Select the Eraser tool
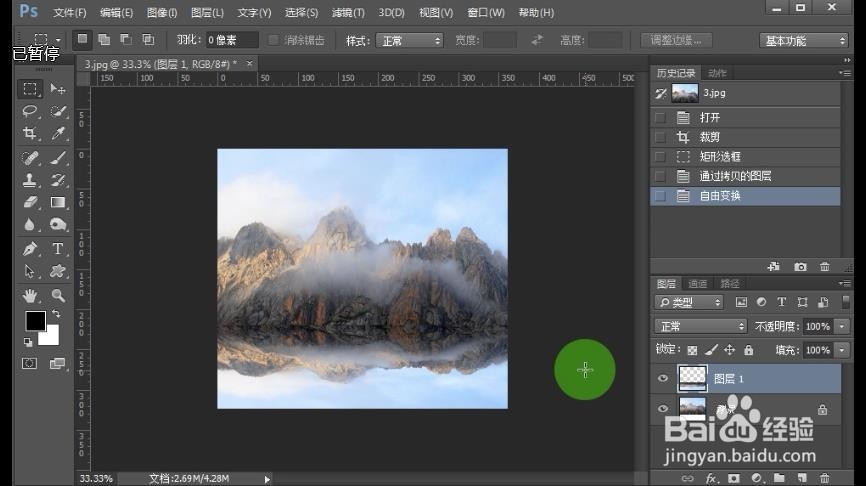 pos(30,202)
